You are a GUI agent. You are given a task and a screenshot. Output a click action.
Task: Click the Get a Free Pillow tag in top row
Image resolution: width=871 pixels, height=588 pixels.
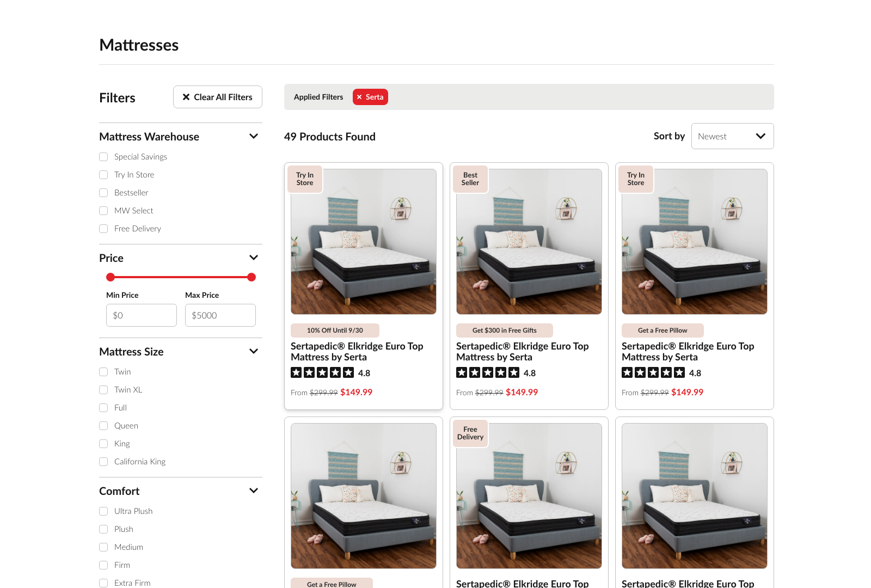663,330
